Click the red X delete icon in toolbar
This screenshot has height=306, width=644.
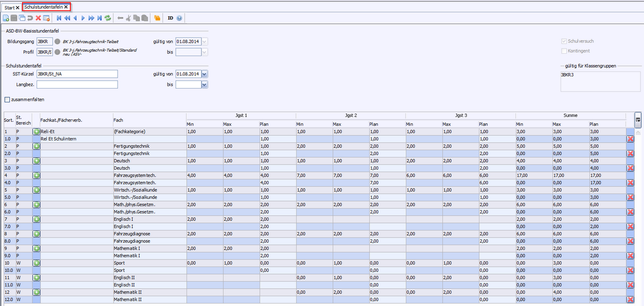pos(38,19)
